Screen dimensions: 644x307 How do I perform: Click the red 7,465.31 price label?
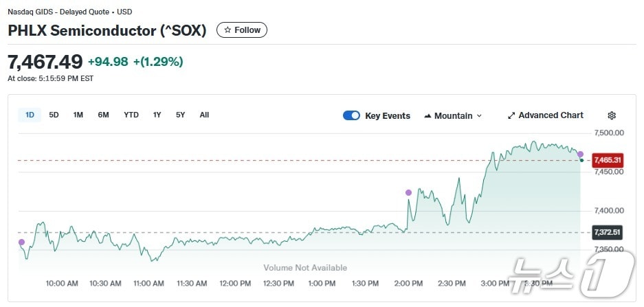coord(607,160)
